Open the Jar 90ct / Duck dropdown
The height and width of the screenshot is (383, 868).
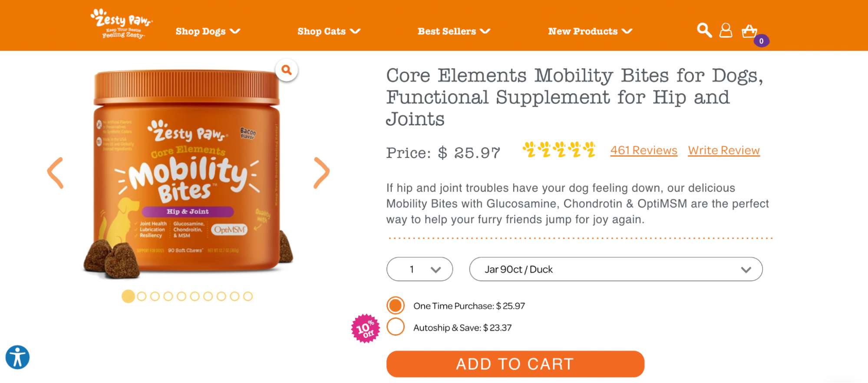(x=615, y=270)
